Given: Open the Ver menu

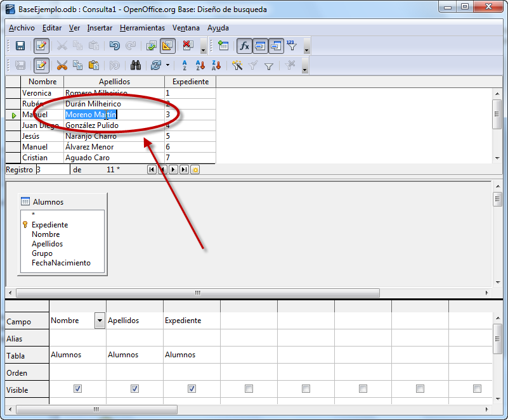Looking at the screenshot, I should [74, 28].
